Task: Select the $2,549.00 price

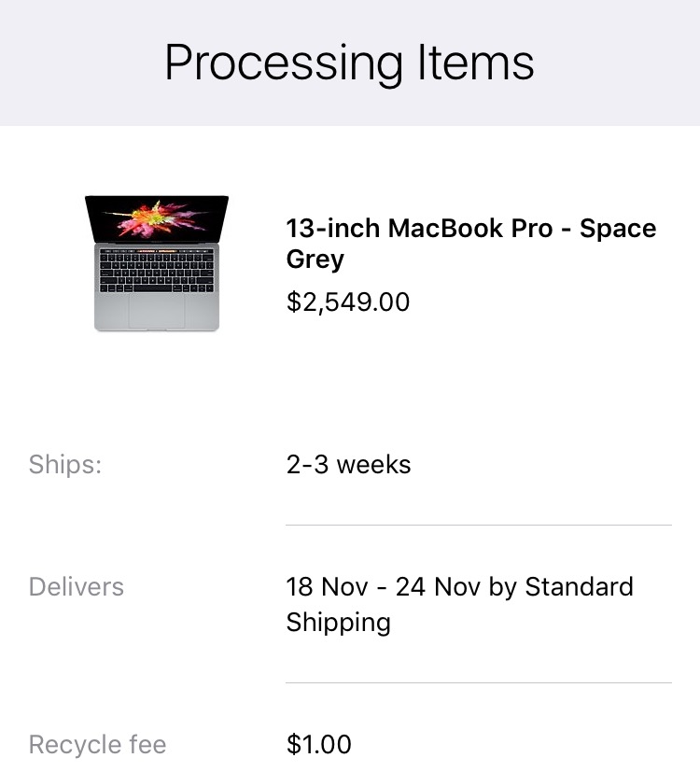Action: click(348, 302)
